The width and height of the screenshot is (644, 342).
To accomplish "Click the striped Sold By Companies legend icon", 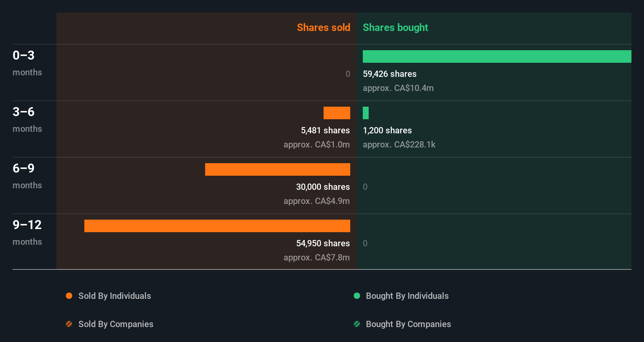I will pyautogui.click(x=69, y=324).
